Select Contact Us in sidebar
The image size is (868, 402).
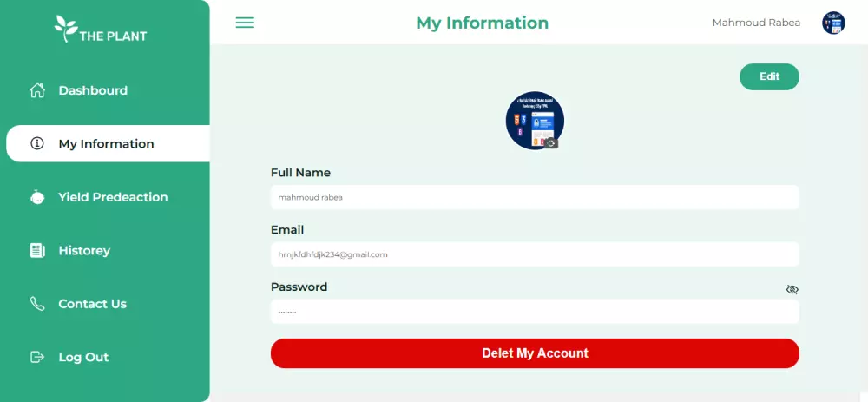pos(93,303)
